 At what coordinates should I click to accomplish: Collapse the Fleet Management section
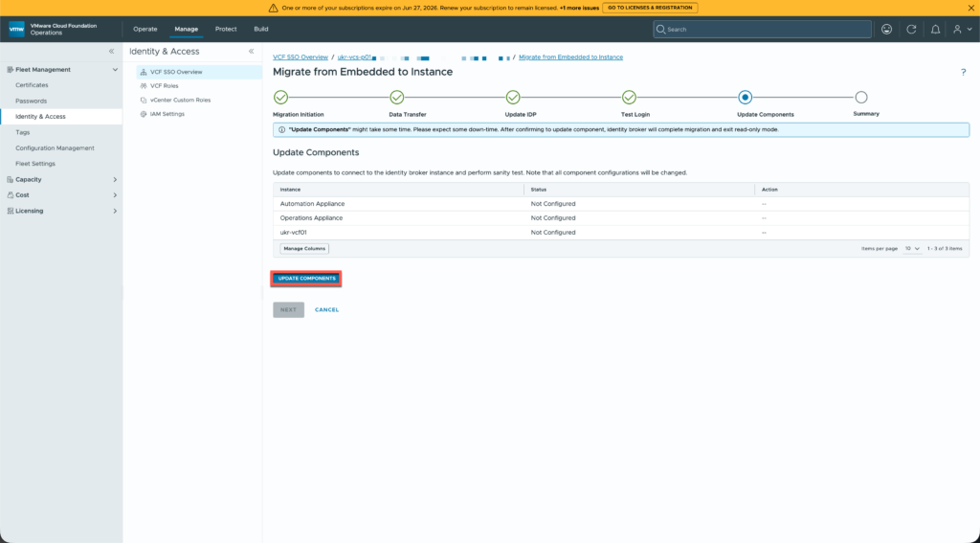pos(115,70)
